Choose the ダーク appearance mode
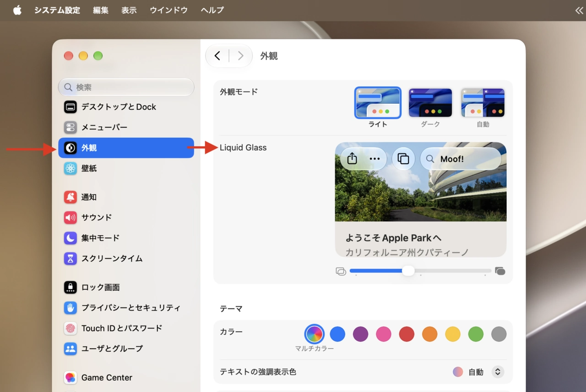The width and height of the screenshot is (586, 392). (x=430, y=103)
